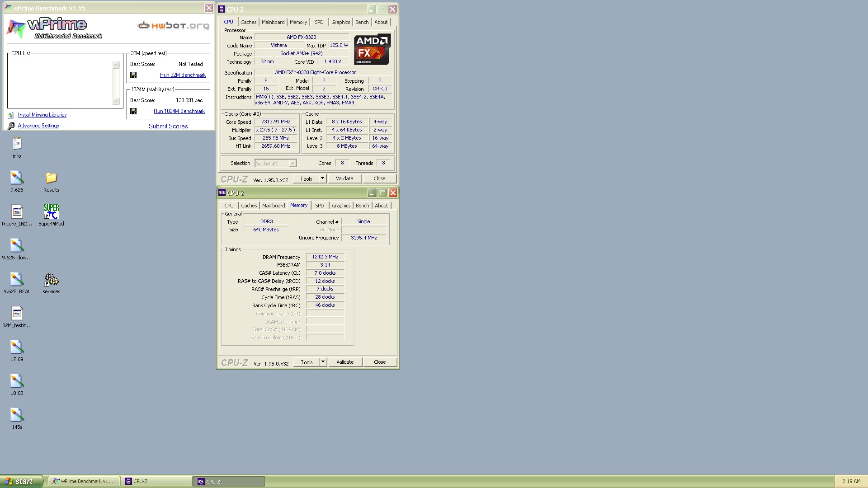Viewport: 868px width, 488px height.
Task: Click CPU List scrollbar up arrow
Action: (116, 65)
